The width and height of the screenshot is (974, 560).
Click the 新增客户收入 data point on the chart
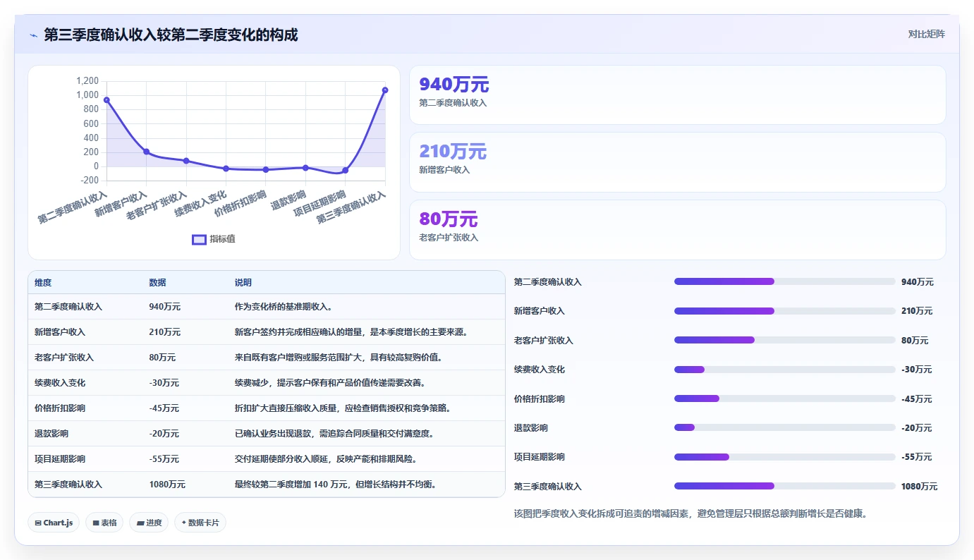click(x=146, y=152)
